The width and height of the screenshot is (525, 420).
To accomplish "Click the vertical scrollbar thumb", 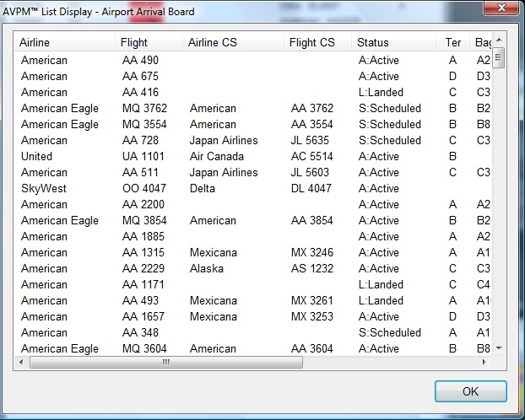I will (499, 58).
